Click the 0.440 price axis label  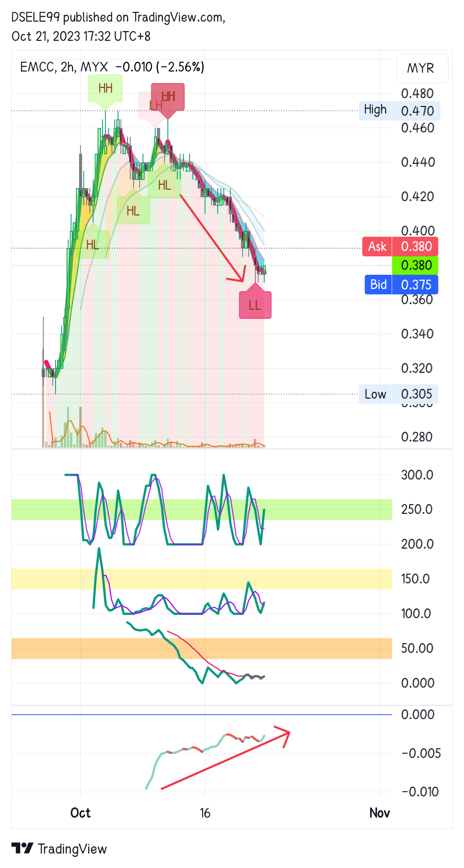pyautogui.click(x=418, y=162)
